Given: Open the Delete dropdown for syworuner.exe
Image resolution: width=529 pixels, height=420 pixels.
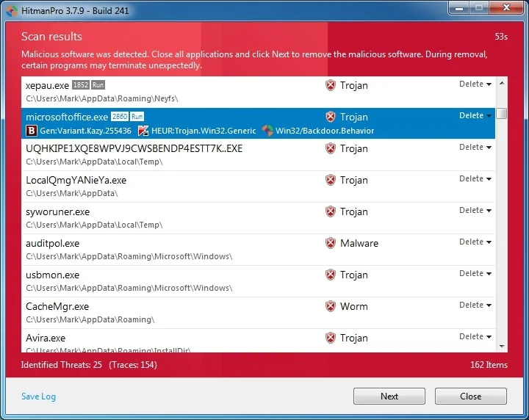Looking at the screenshot, I should pos(475,210).
